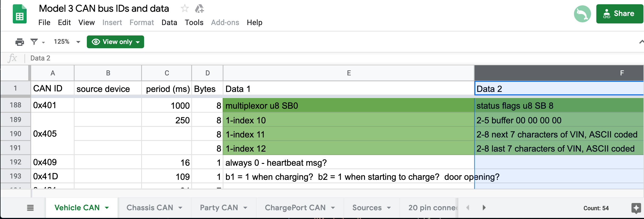This screenshot has height=219, width=644.
Task: Switch to the ChargePort CAN sheet tab
Action: pyautogui.click(x=295, y=208)
